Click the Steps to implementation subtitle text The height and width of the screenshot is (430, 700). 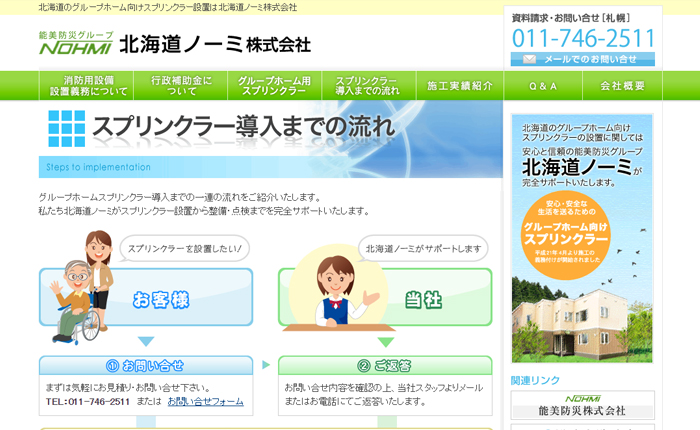98,167
